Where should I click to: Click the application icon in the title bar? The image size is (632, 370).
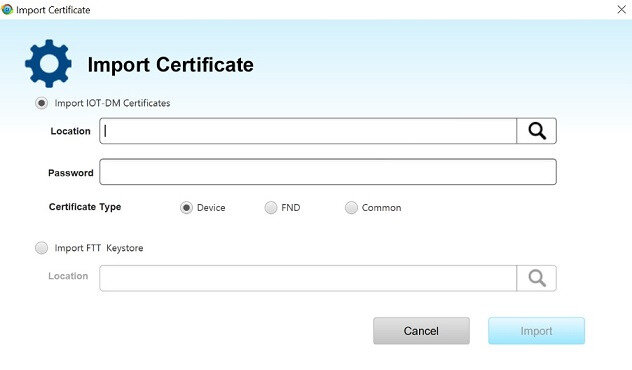pyautogui.click(x=7, y=9)
